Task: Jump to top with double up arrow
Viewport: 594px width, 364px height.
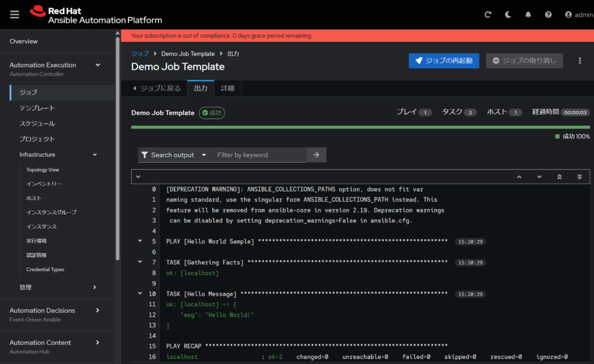Action: pyautogui.click(x=559, y=177)
